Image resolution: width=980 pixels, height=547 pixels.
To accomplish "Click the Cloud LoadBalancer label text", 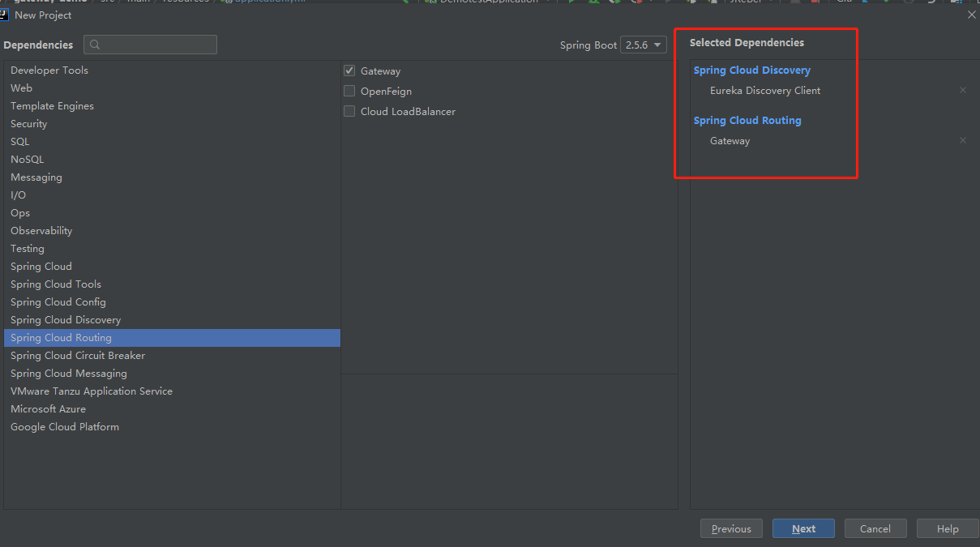I will click(x=408, y=112).
